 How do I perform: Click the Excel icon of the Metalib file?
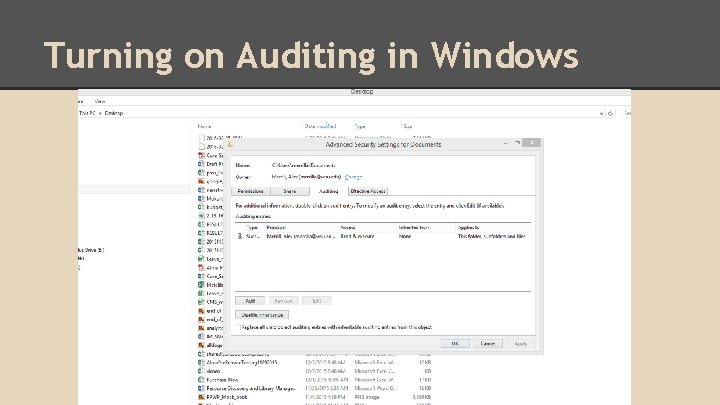(x=201, y=285)
